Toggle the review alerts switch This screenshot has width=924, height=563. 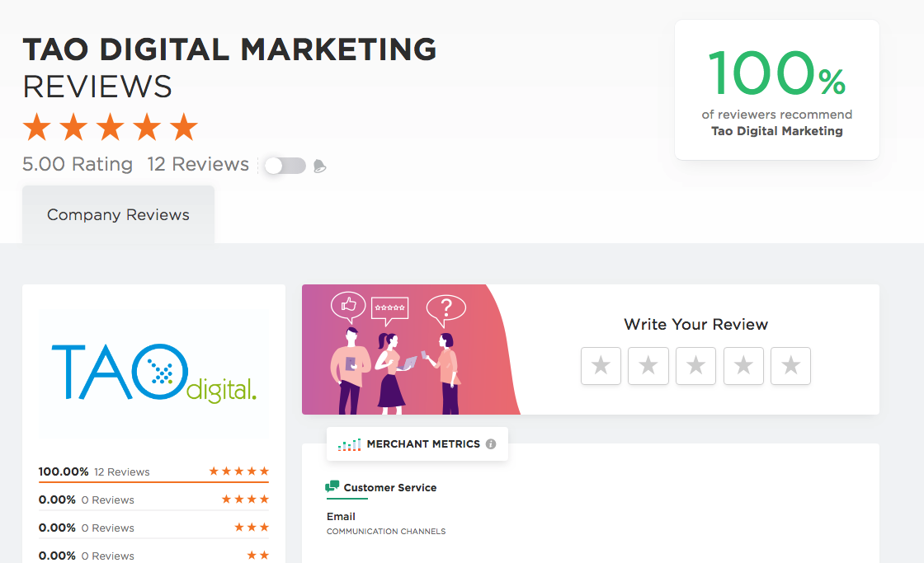(285, 166)
